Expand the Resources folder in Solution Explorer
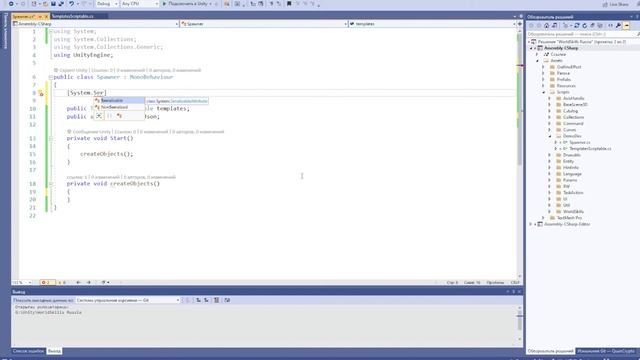640x360 pixels. tap(543, 86)
